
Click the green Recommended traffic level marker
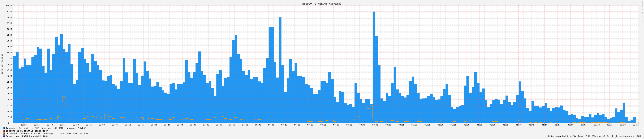548,136
